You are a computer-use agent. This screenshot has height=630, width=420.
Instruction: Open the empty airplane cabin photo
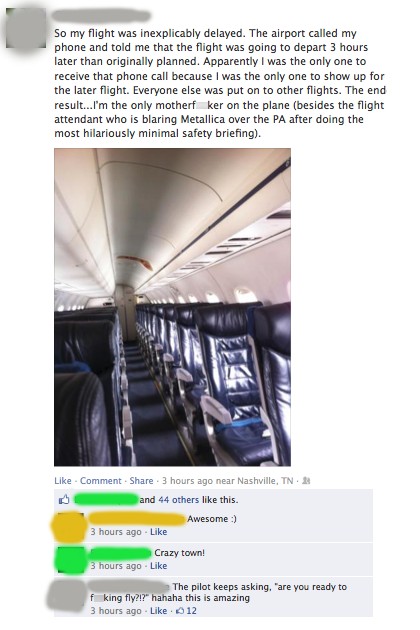[x=172, y=307]
